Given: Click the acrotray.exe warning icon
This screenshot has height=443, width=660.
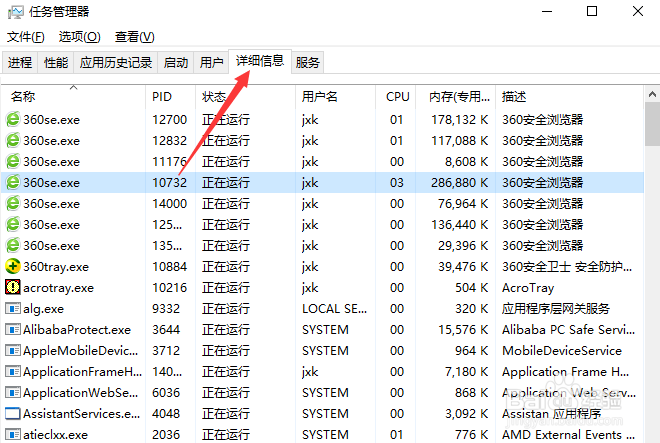Looking at the screenshot, I should pyautogui.click(x=13, y=287).
